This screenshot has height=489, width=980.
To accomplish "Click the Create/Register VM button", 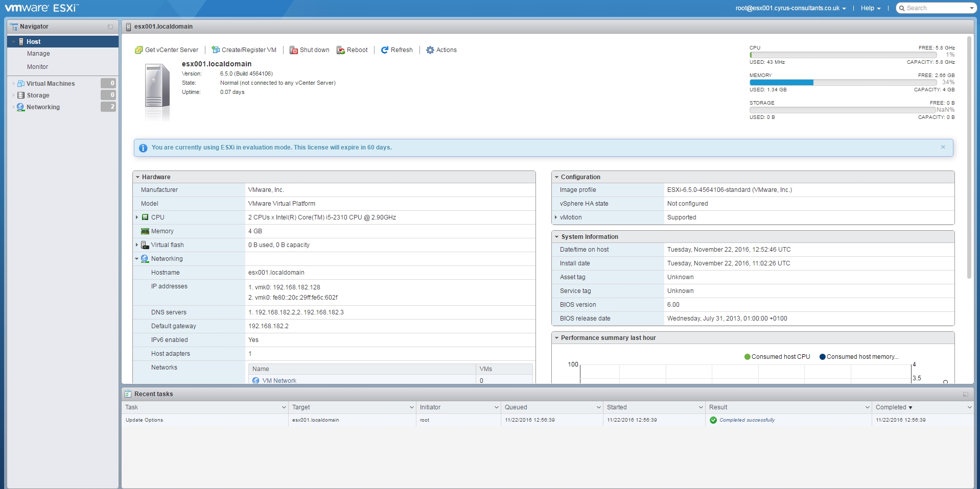I will (244, 50).
